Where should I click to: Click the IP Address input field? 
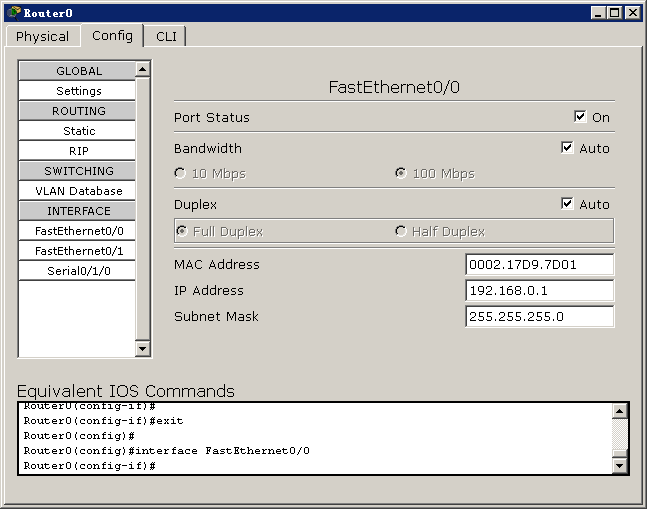coord(539,291)
